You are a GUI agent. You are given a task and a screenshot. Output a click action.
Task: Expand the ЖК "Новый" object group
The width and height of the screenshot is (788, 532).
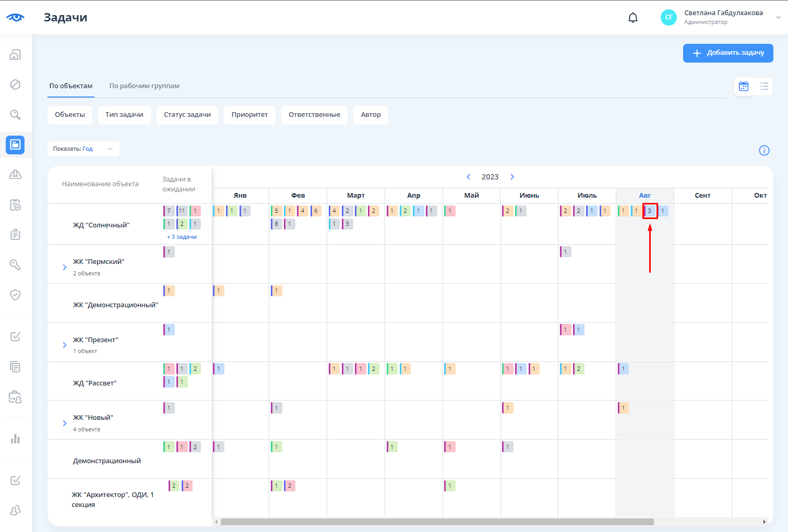pyautogui.click(x=65, y=423)
